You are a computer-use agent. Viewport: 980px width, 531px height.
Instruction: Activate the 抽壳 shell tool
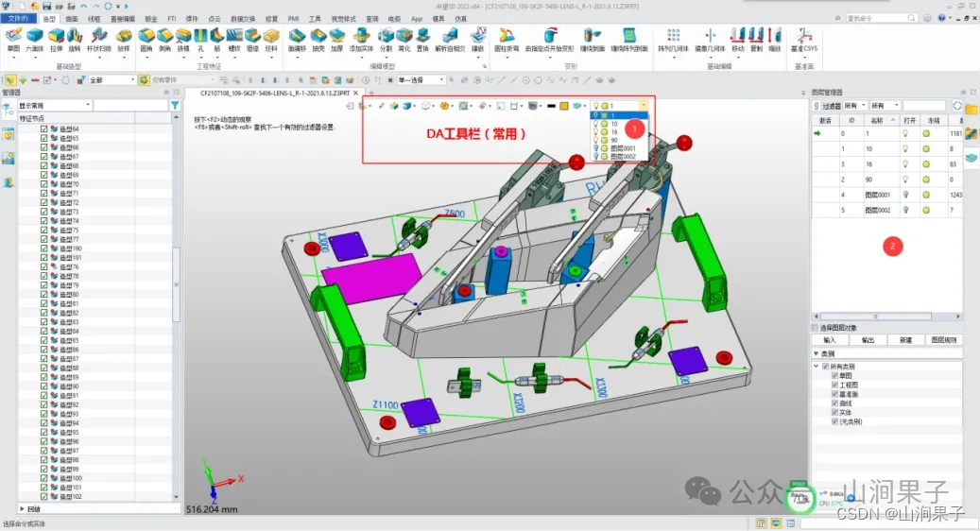pyautogui.click(x=318, y=40)
